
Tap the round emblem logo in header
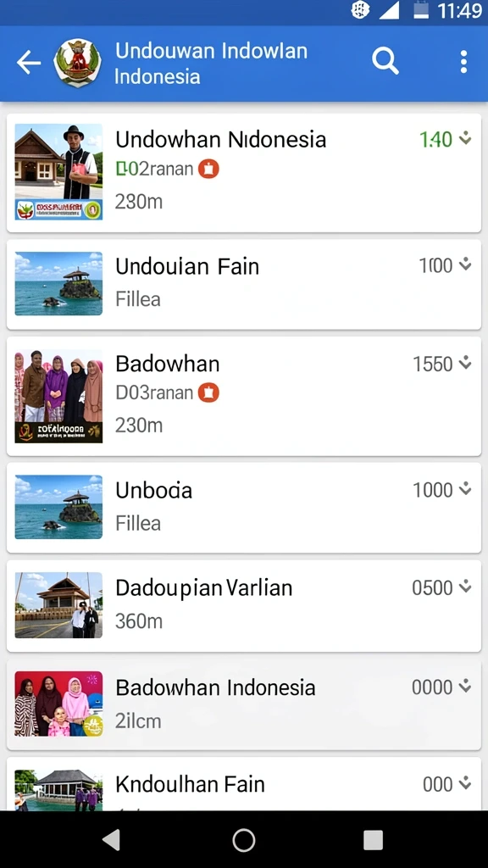(x=77, y=62)
